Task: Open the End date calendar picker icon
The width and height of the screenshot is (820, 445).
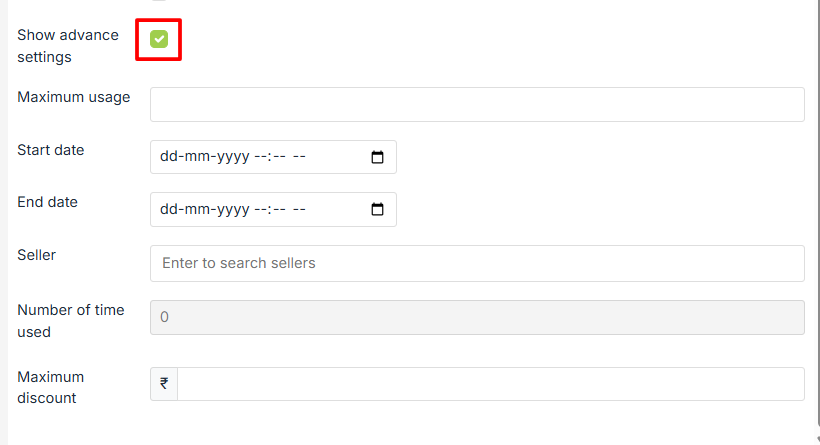Action: [x=377, y=210]
